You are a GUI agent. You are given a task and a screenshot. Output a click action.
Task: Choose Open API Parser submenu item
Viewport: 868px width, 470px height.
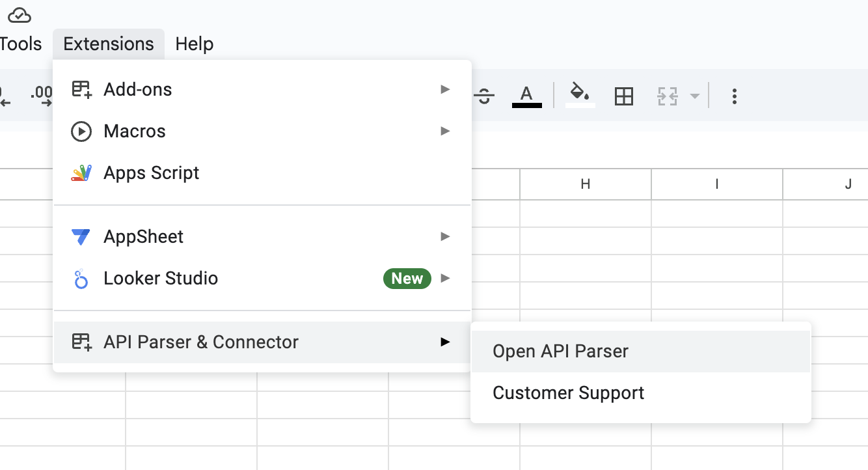(640, 352)
